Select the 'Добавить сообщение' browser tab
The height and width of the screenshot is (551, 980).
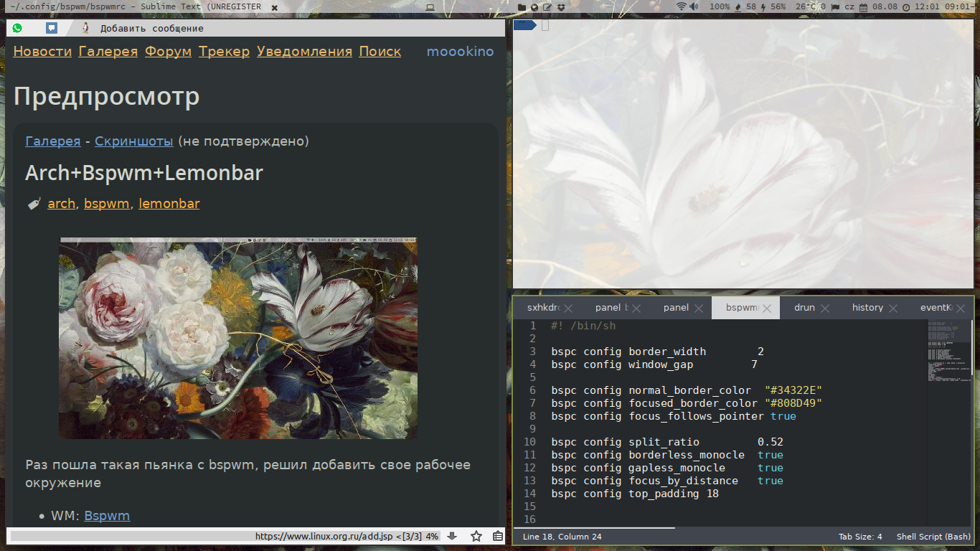point(152,29)
